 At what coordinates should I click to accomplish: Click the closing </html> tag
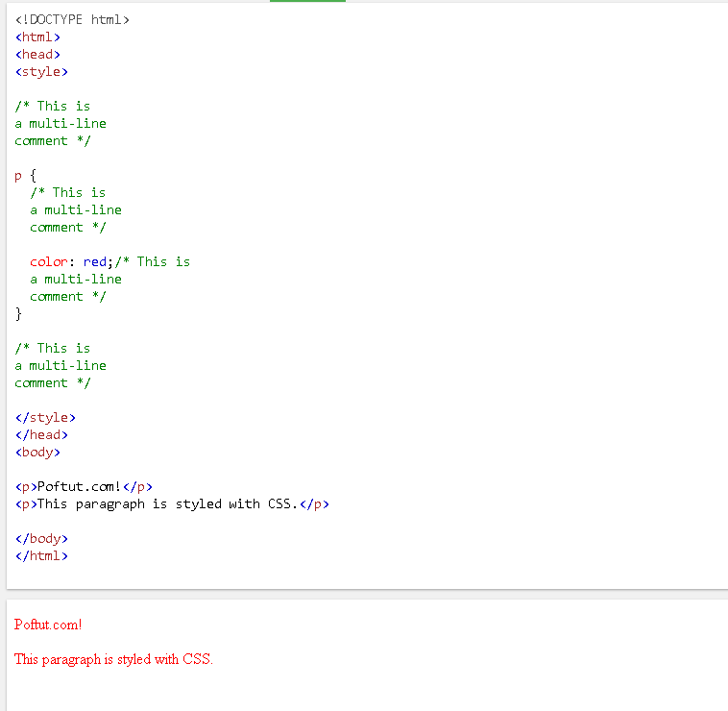point(42,556)
